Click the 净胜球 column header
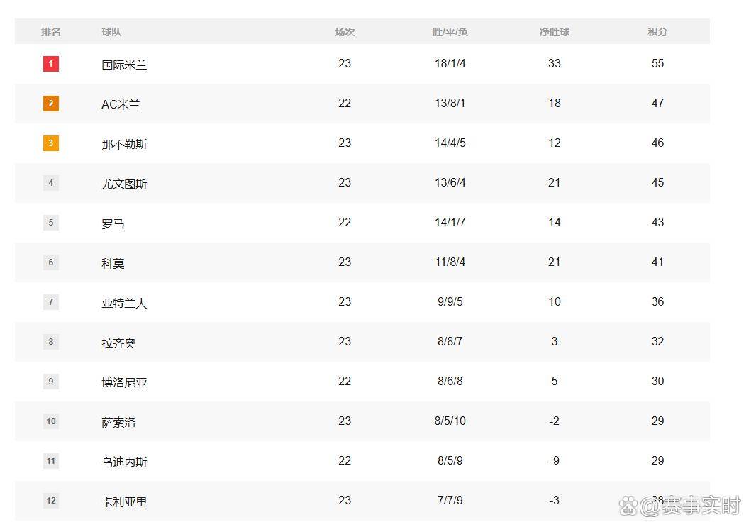 [x=554, y=32]
